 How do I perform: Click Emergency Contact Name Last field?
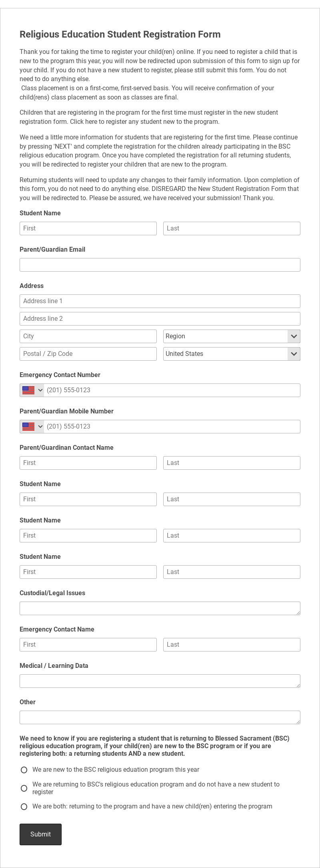(x=232, y=645)
